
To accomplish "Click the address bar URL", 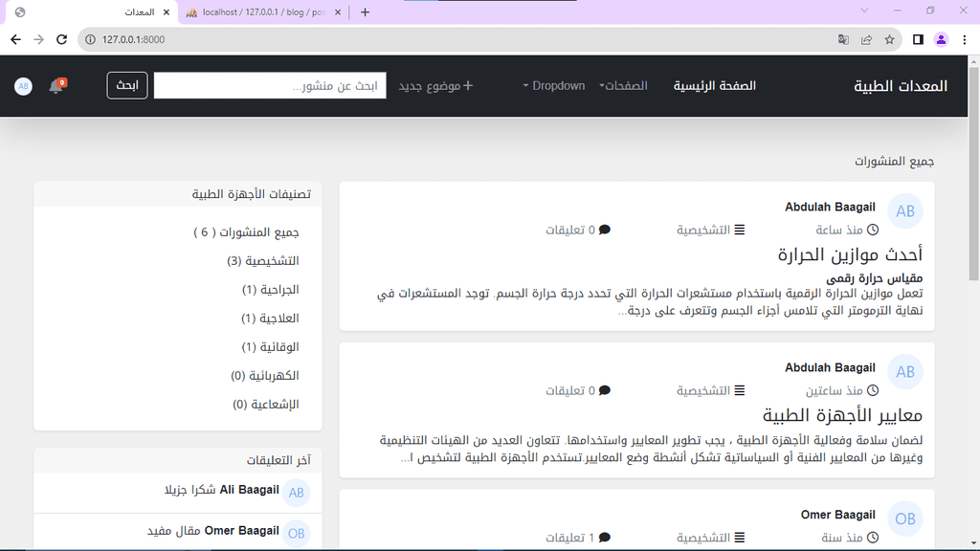I will point(133,39).
